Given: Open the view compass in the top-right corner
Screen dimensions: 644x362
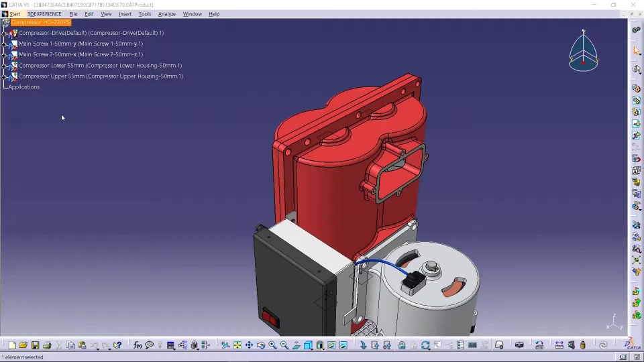Looking at the screenshot, I should [583, 50].
